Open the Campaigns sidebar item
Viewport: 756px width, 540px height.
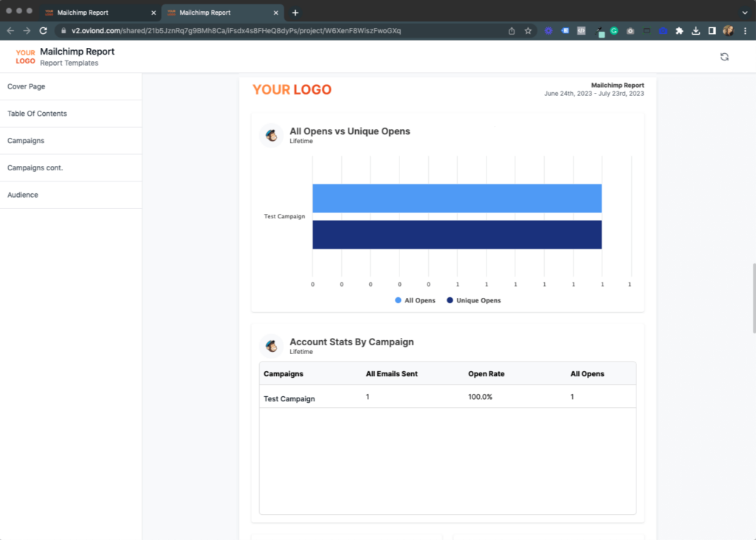71,141
